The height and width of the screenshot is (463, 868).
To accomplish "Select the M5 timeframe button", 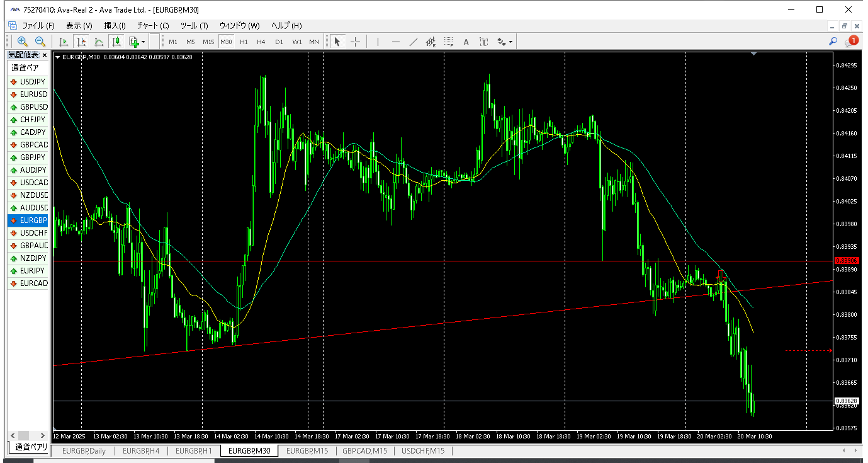I will point(191,42).
